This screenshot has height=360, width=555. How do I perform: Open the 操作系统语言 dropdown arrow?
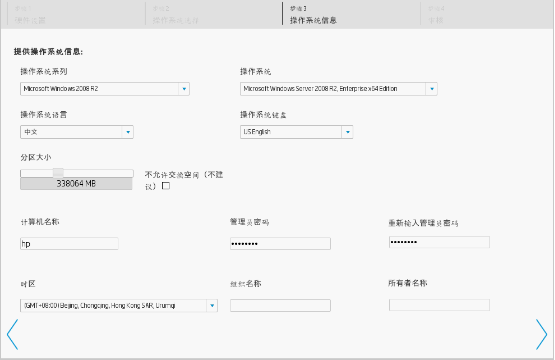point(128,132)
